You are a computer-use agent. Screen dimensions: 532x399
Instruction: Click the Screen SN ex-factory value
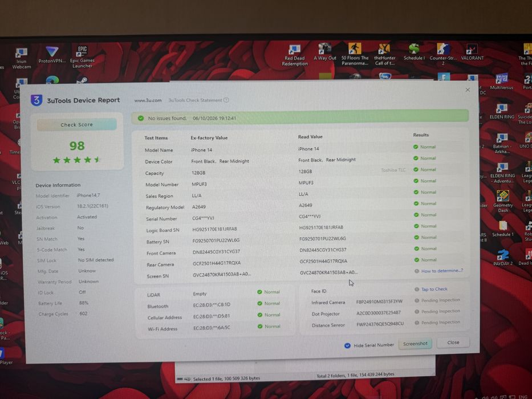click(222, 275)
